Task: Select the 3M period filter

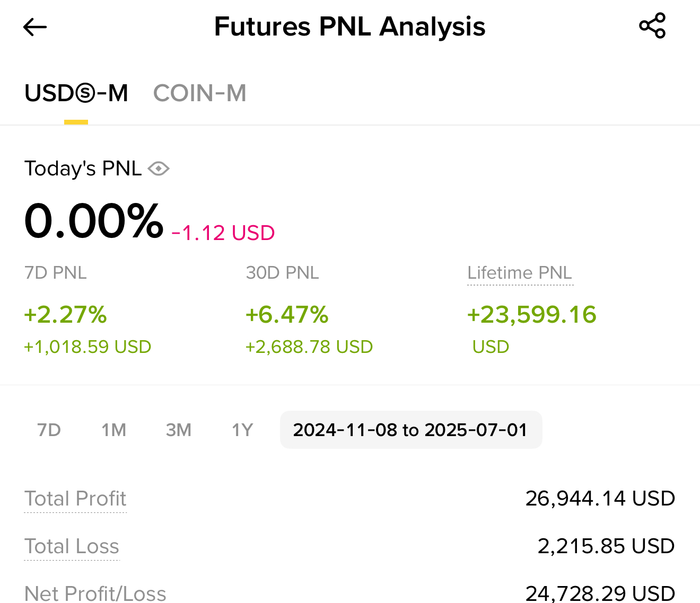Action: coord(178,430)
